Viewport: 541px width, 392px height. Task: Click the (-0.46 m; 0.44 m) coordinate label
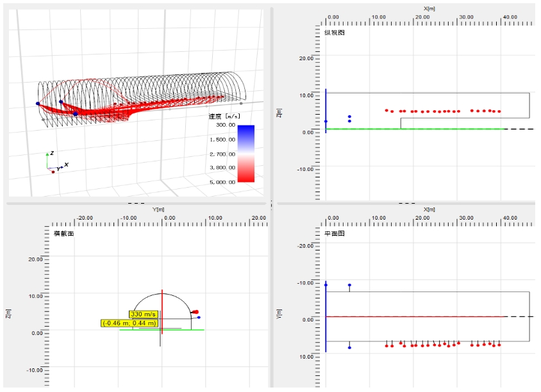pyautogui.click(x=129, y=323)
